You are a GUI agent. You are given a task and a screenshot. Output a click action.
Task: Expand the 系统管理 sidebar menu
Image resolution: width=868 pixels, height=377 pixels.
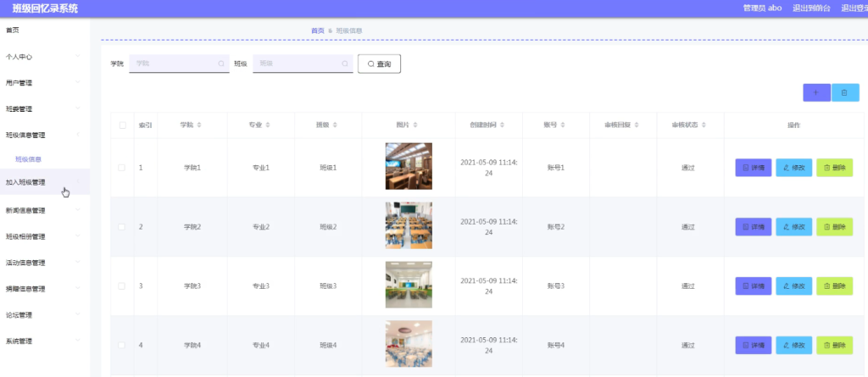tap(45, 341)
